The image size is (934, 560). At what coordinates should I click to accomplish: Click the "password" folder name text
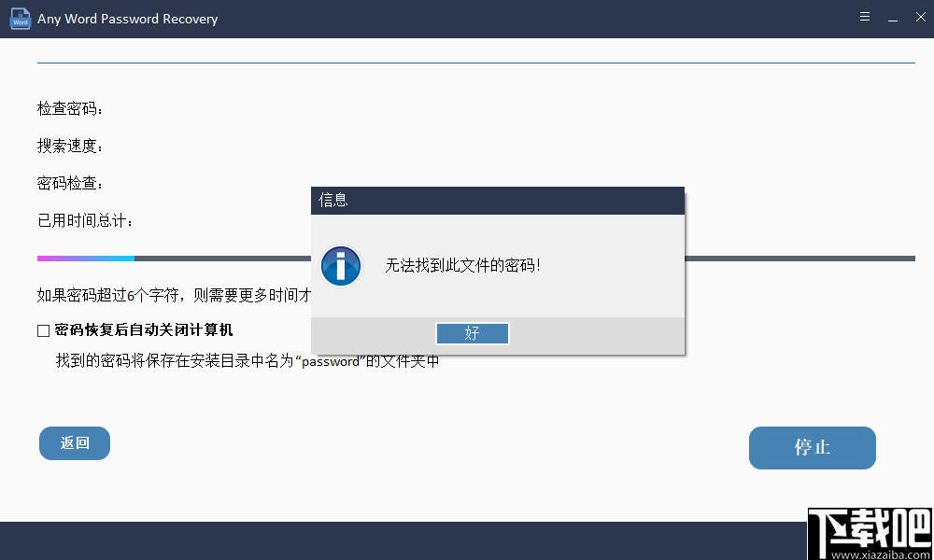[x=329, y=363]
